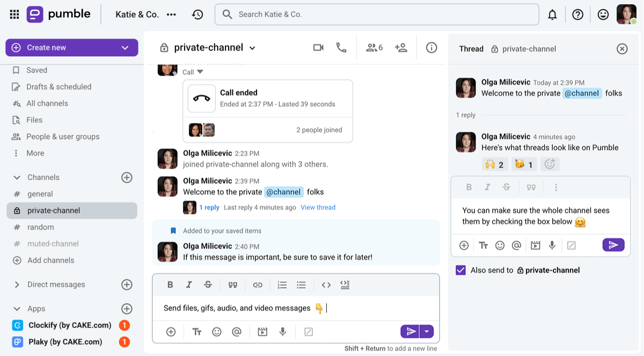Click the 'Search Katie & Co.' field

(x=376, y=14)
